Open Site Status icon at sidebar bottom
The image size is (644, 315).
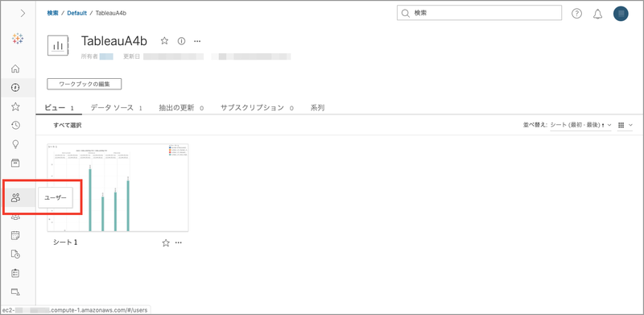click(x=15, y=292)
